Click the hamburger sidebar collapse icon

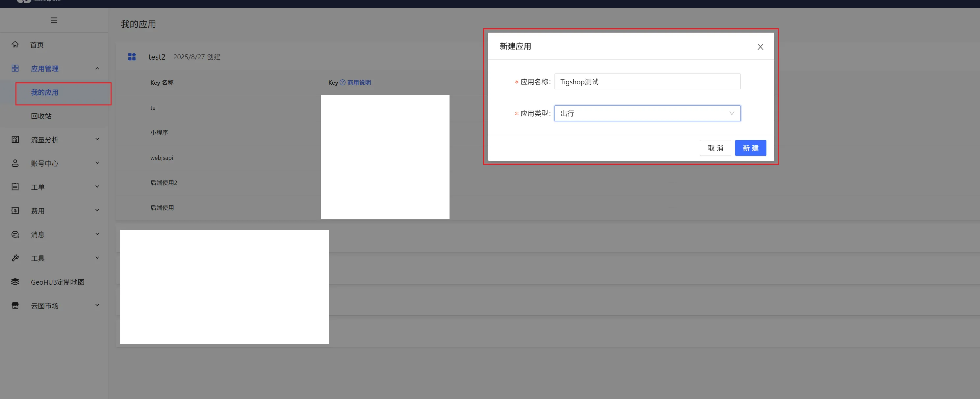pos(54,20)
